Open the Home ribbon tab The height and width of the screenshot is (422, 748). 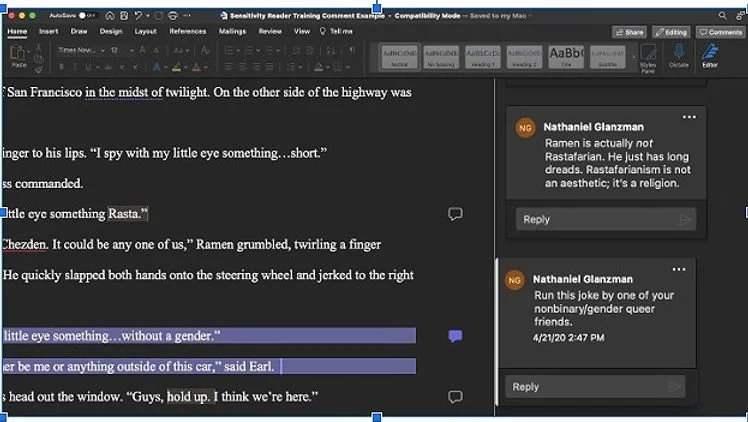click(17, 31)
